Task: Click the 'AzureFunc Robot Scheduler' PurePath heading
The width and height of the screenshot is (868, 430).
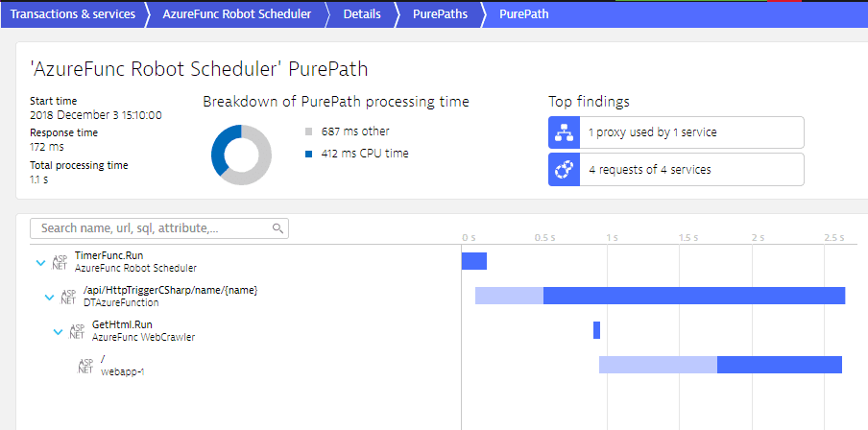Action: (199, 69)
